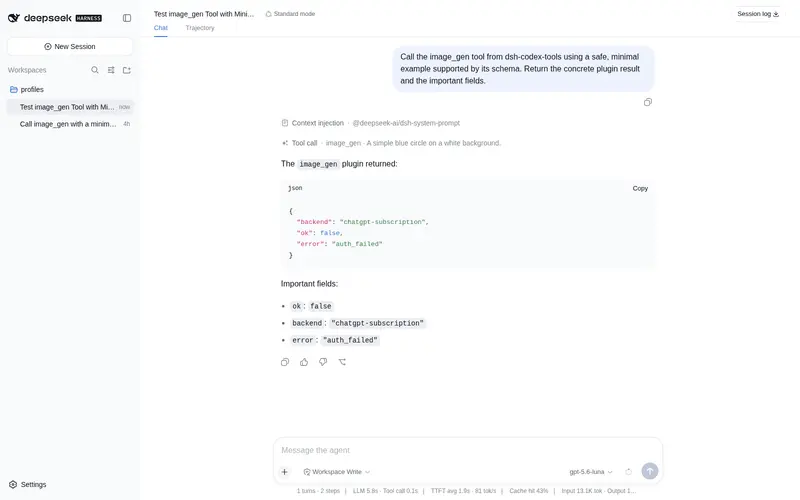Switch to the Trajectory tab
The image size is (800, 500).
pyautogui.click(x=200, y=28)
